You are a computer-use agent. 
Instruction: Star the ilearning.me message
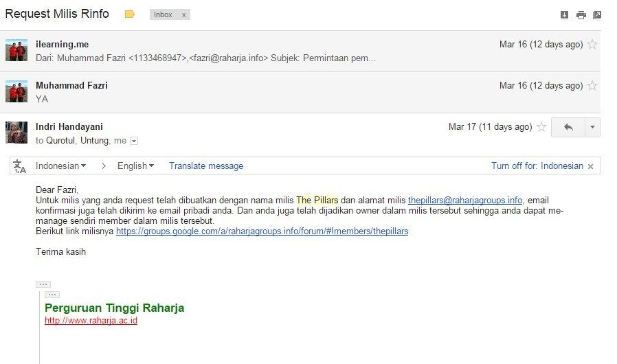pos(592,44)
